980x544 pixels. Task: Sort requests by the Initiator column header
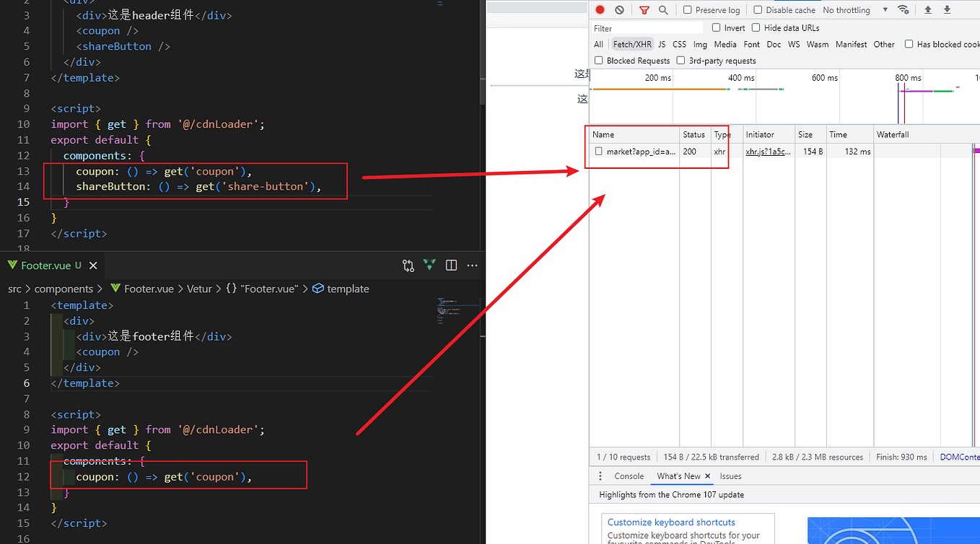(x=769, y=135)
